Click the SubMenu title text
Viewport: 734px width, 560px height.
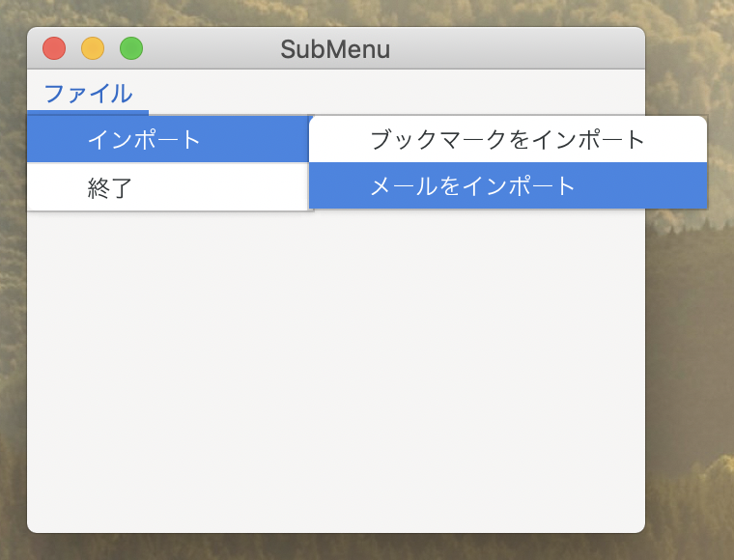click(335, 49)
